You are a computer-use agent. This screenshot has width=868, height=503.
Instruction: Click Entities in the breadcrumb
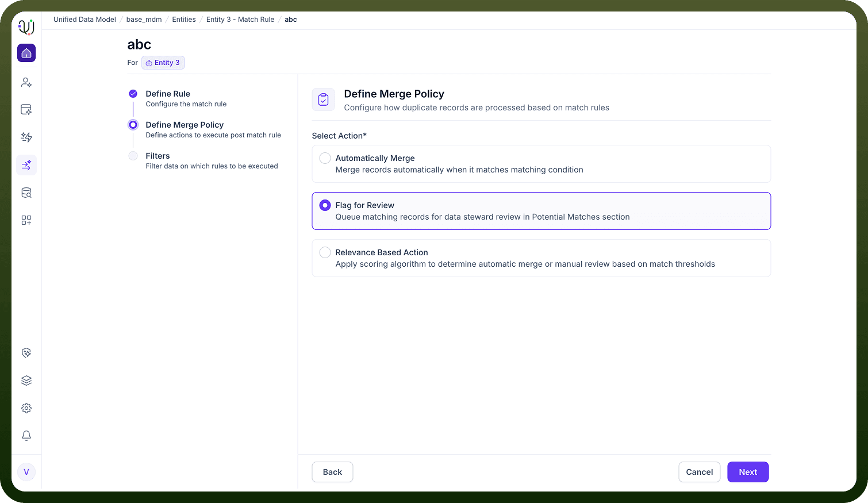[x=184, y=20]
